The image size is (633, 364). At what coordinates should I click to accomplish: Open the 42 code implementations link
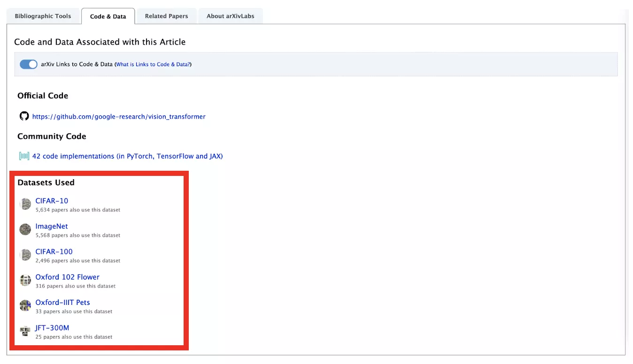[x=127, y=156]
